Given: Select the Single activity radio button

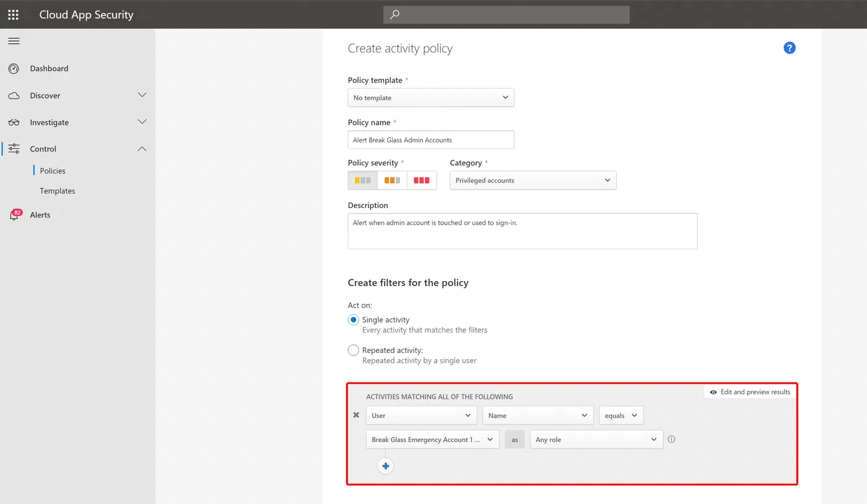Looking at the screenshot, I should (354, 320).
